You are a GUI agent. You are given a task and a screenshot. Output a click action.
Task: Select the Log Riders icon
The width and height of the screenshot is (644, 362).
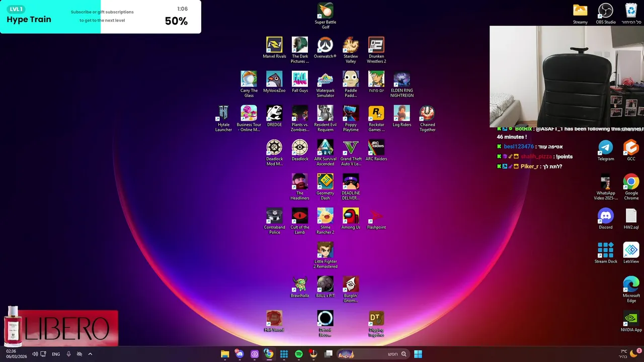[x=402, y=116]
